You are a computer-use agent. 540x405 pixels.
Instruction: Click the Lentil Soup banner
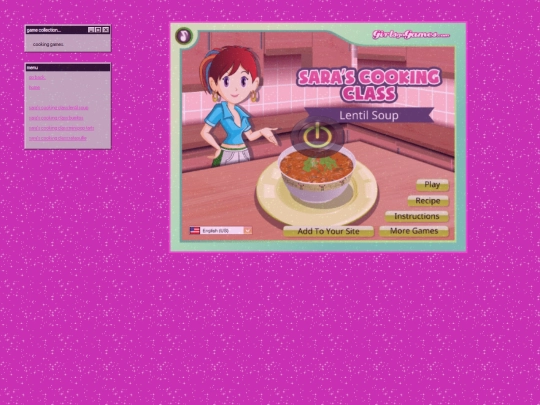click(x=369, y=115)
